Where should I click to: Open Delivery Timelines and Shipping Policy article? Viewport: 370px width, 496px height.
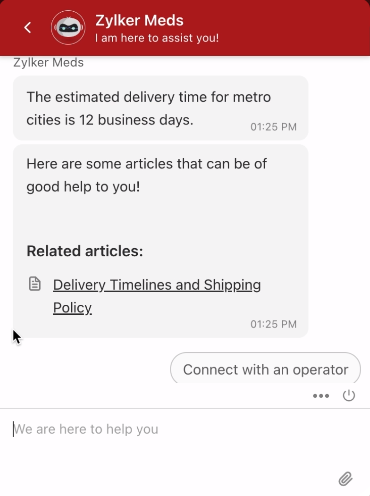(157, 296)
